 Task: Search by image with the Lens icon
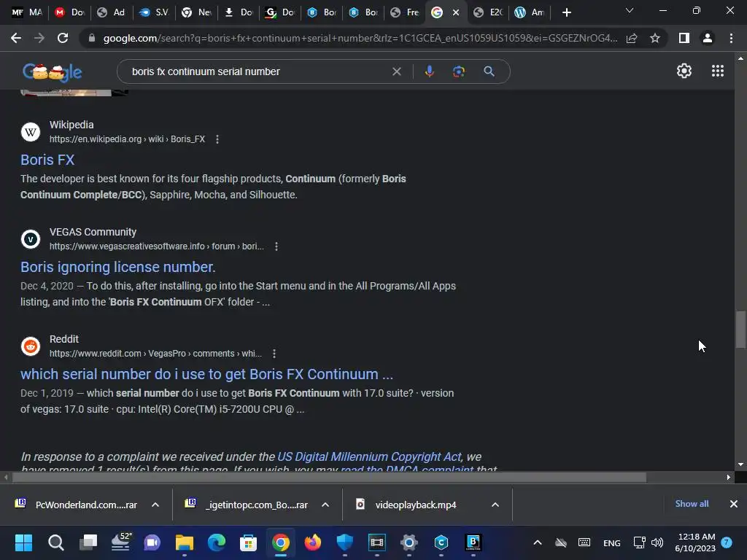[x=459, y=71]
